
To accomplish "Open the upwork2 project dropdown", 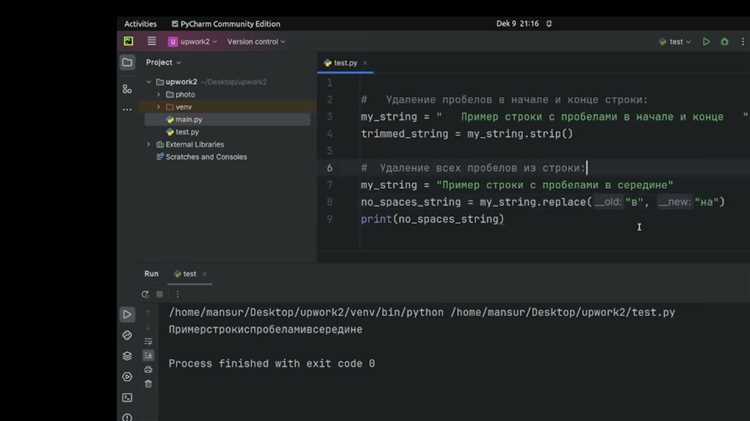I will (193, 42).
